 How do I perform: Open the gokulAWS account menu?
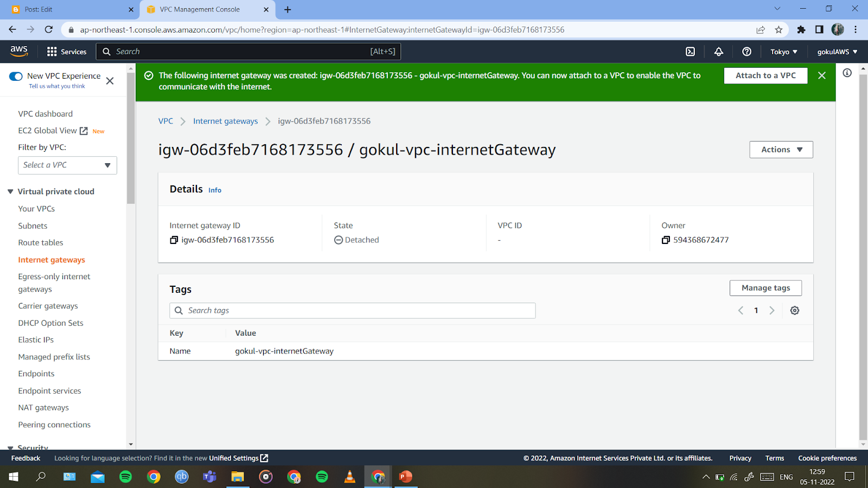[x=837, y=52]
